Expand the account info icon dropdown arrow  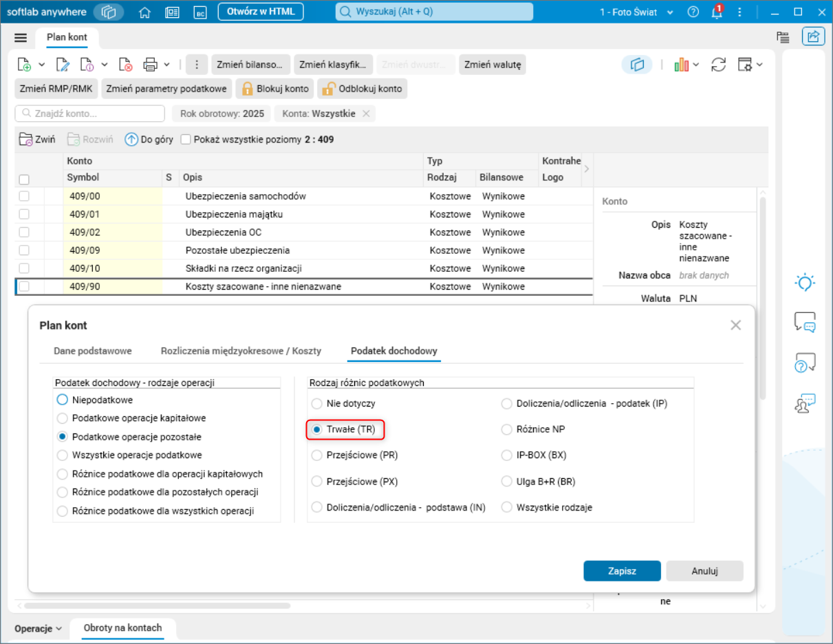click(105, 65)
